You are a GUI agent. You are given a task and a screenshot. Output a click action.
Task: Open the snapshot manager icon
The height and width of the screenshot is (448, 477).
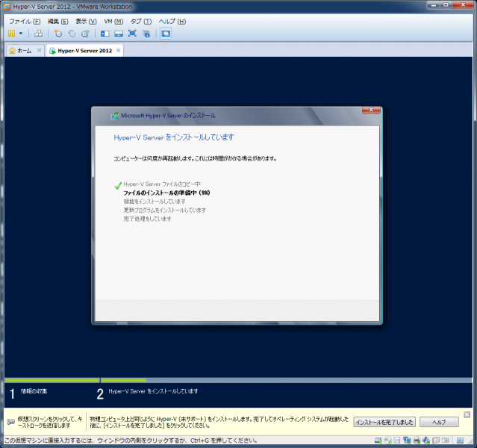(x=86, y=34)
